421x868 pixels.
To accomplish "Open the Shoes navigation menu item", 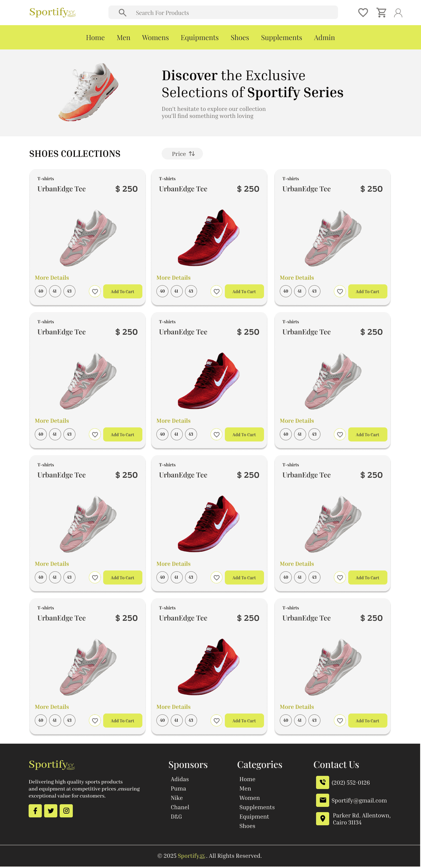I will point(240,37).
